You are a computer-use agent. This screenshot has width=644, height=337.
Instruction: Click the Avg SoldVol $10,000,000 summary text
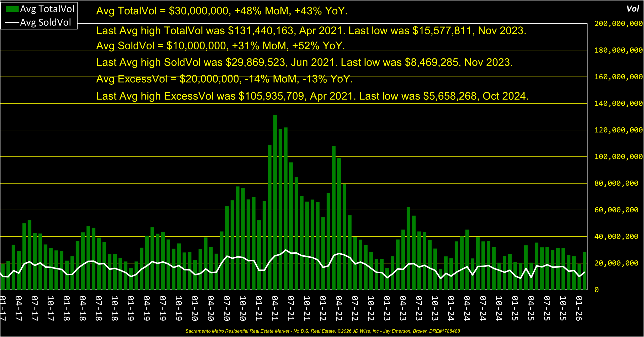(x=220, y=46)
